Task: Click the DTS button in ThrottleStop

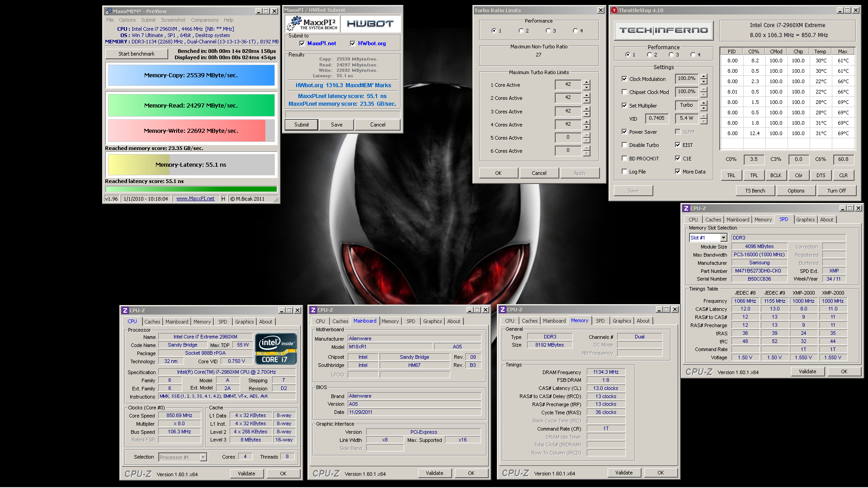Action: point(821,175)
